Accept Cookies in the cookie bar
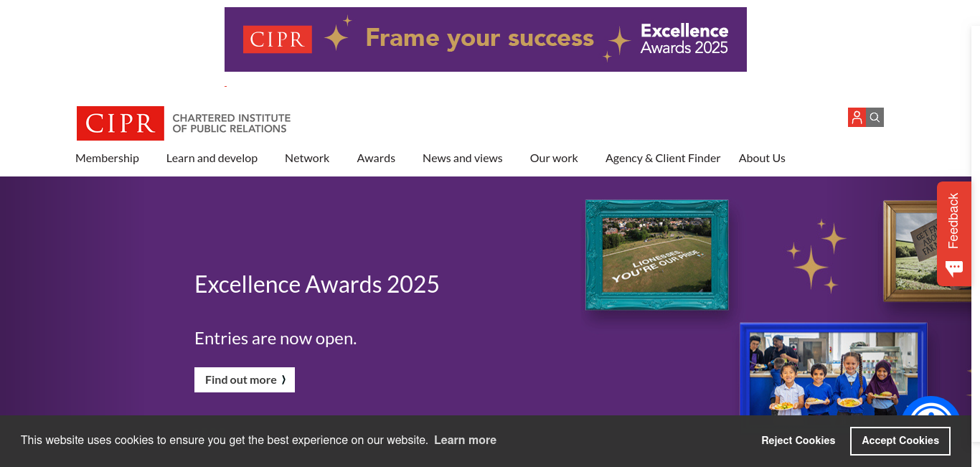The width and height of the screenshot is (980, 467). [x=900, y=441]
